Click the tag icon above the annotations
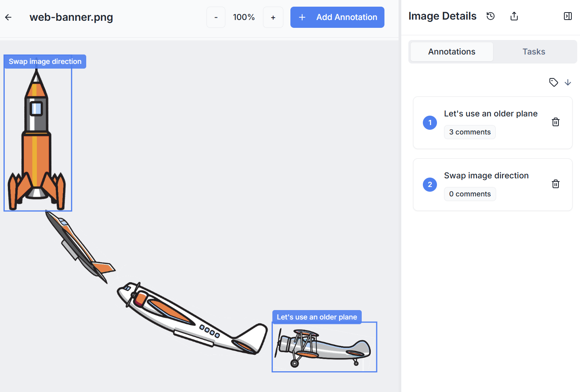Image resolution: width=580 pixels, height=392 pixels. (553, 82)
